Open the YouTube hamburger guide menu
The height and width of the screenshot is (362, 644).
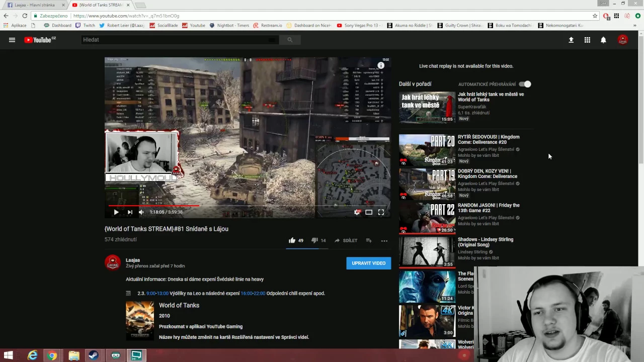click(12, 40)
